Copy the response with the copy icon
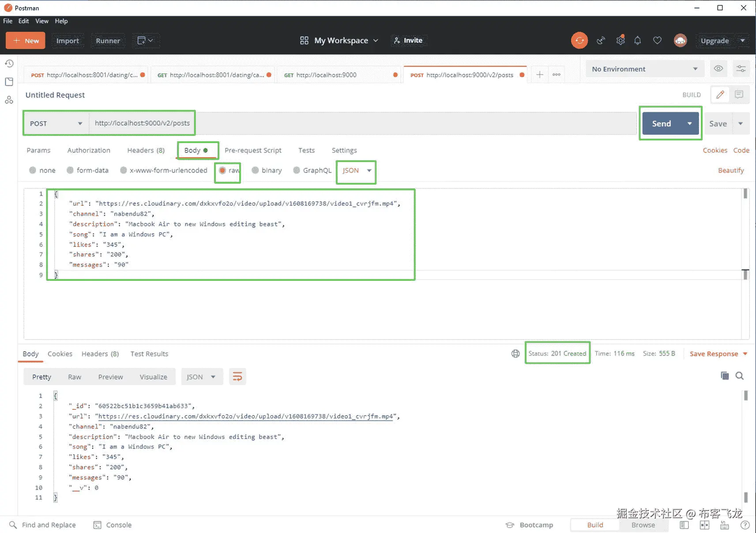 coord(725,376)
